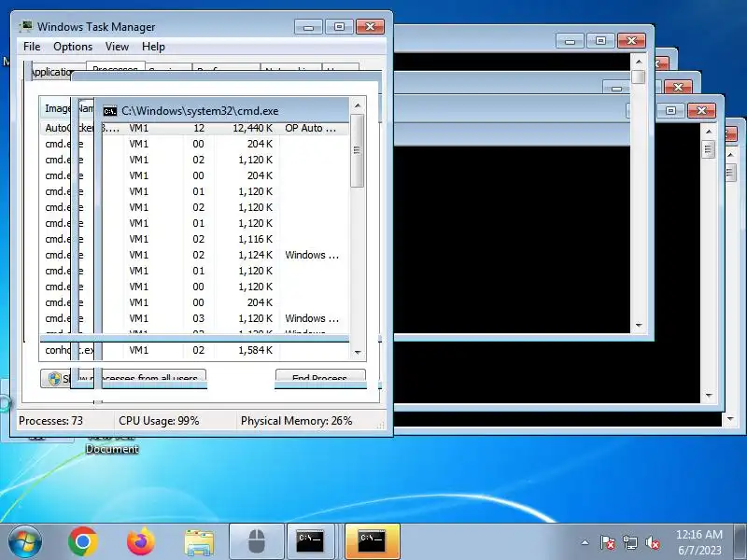Close the Windows Task Manager window

click(x=370, y=27)
